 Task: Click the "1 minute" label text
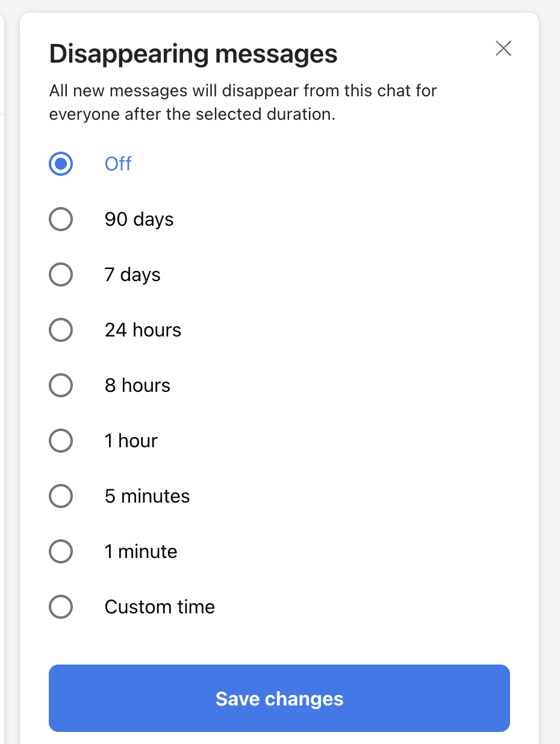tap(141, 551)
